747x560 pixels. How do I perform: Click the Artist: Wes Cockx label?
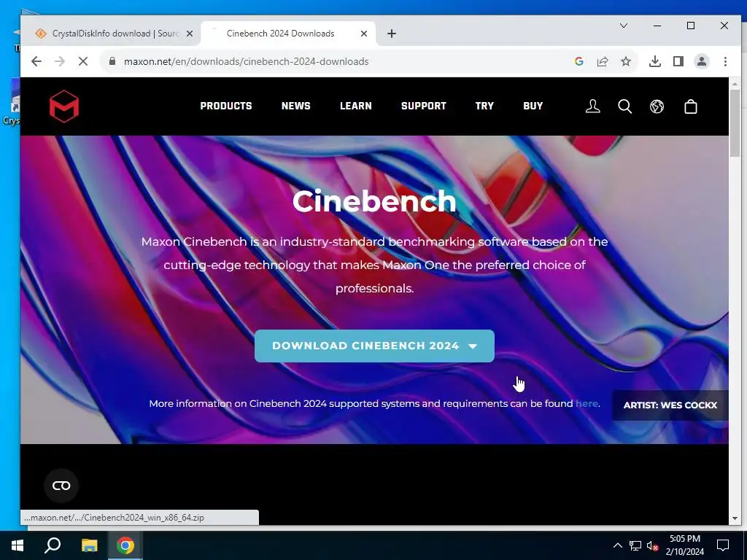(670, 405)
